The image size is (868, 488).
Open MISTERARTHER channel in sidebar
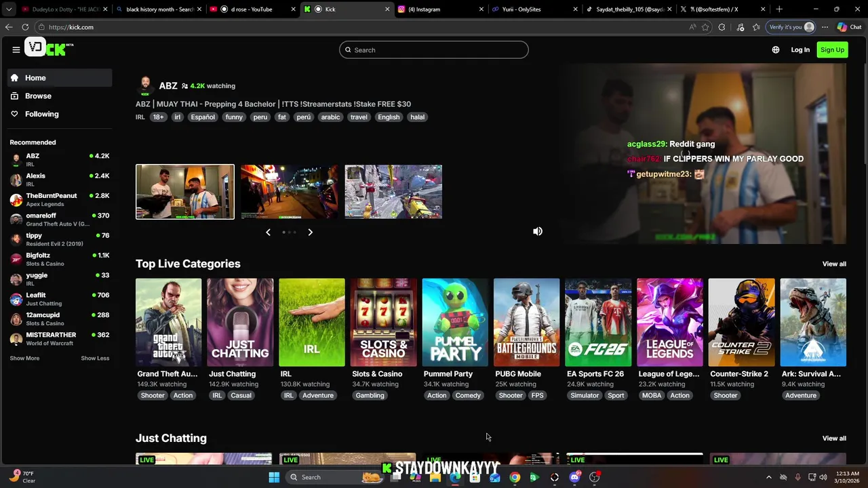tap(60, 339)
